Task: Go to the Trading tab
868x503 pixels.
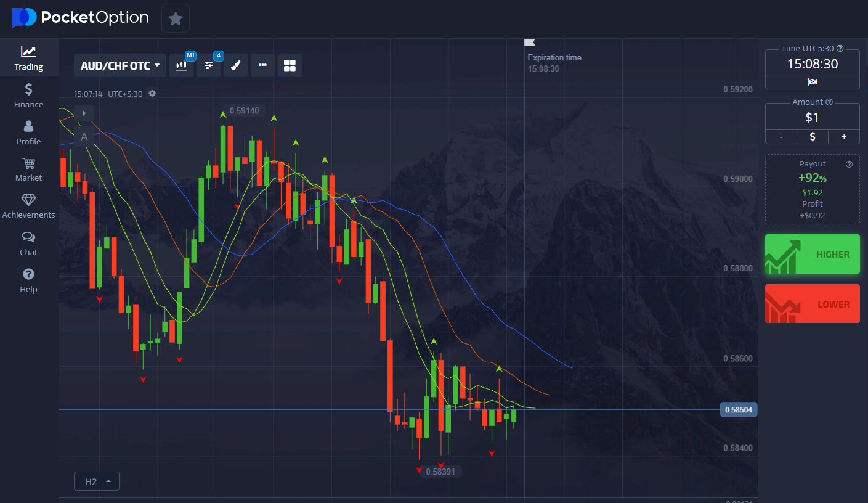Action: (28, 57)
